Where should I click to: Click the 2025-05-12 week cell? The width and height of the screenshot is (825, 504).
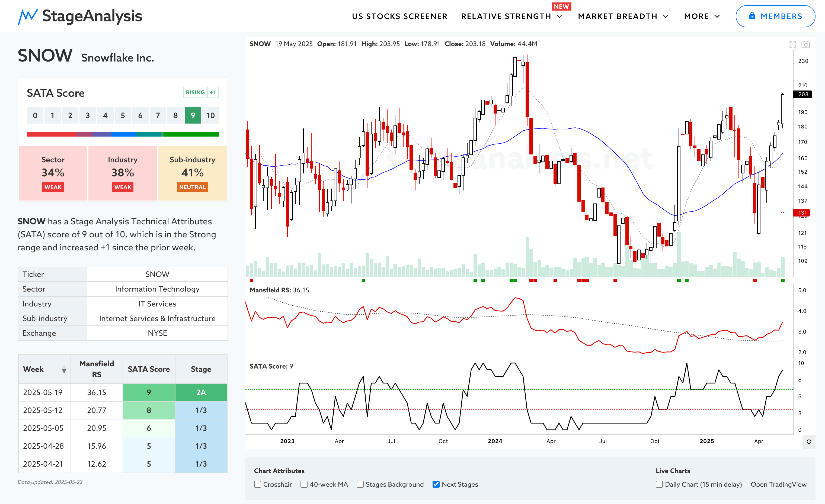tap(44, 410)
